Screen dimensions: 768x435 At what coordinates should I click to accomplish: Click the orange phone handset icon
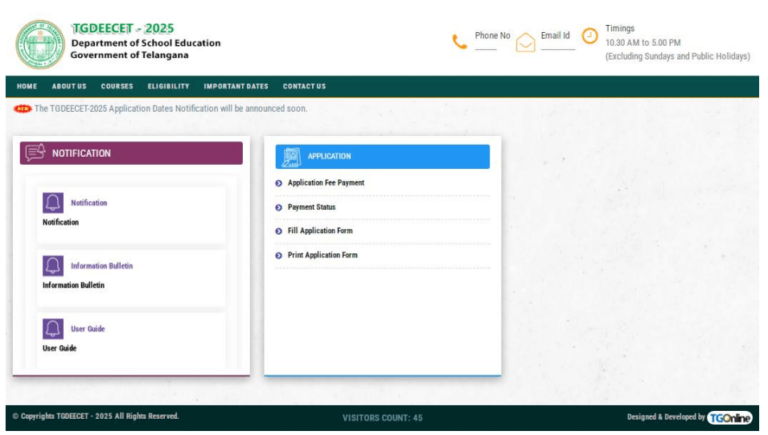[x=459, y=42]
